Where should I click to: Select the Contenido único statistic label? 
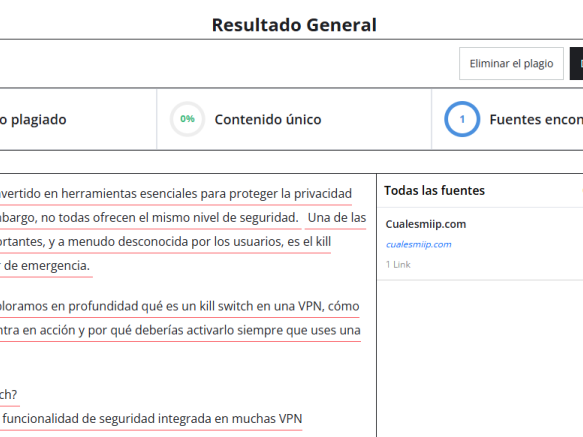click(268, 119)
